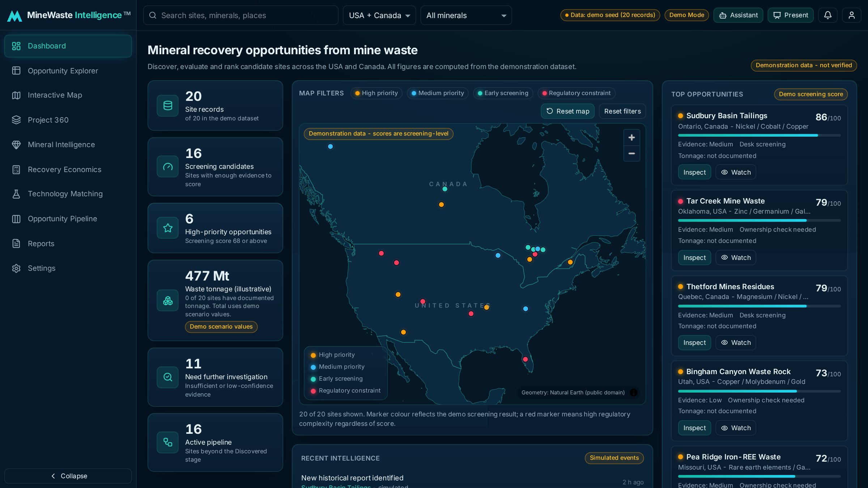Open the user account icon
Screen dimensions: 868x488
point(851,15)
